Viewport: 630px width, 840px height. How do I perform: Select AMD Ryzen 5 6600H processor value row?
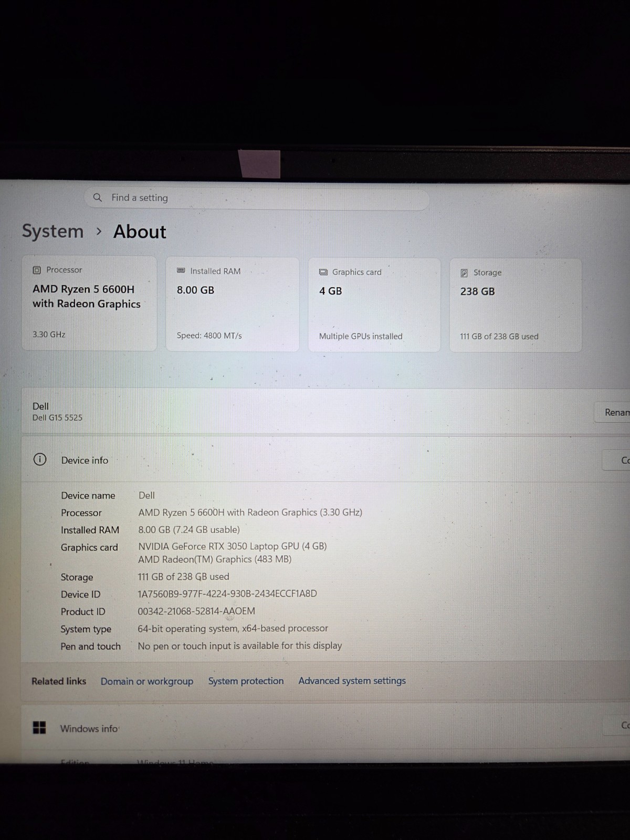point(250,512)
